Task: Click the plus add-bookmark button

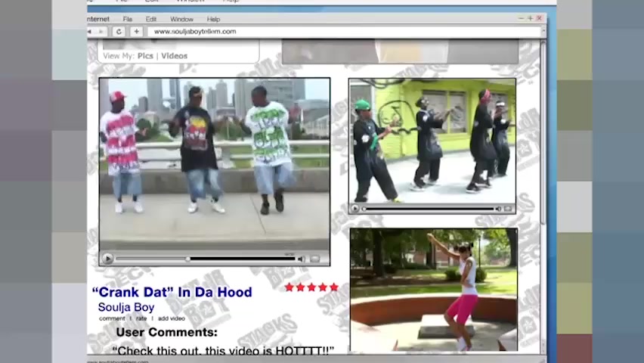Action: click(x=136, y=32)
